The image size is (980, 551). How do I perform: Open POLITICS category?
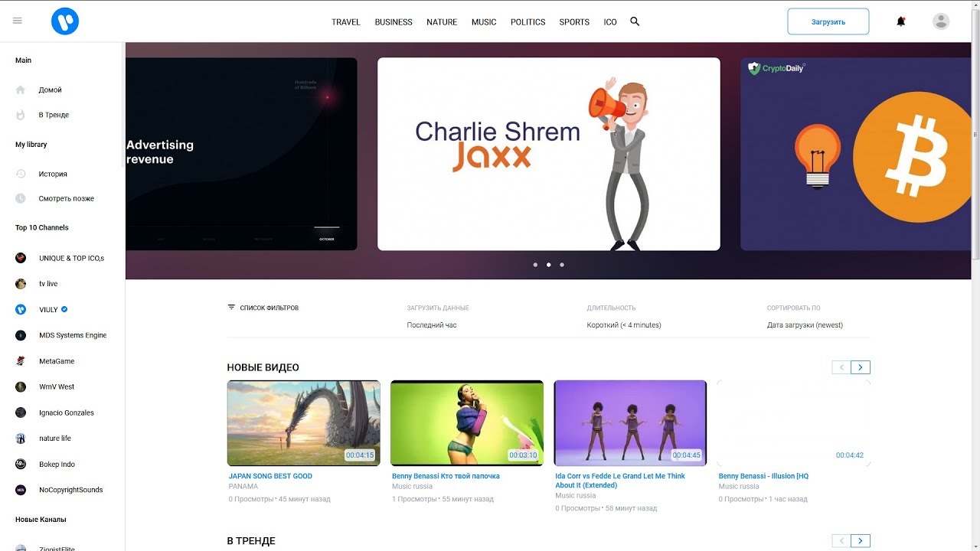[528, 22]
